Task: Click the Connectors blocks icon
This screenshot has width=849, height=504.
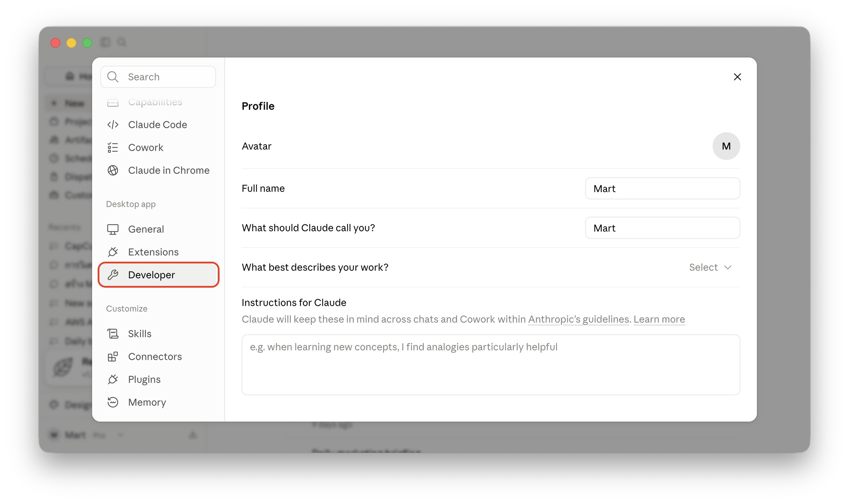Action: coord(113,357)
